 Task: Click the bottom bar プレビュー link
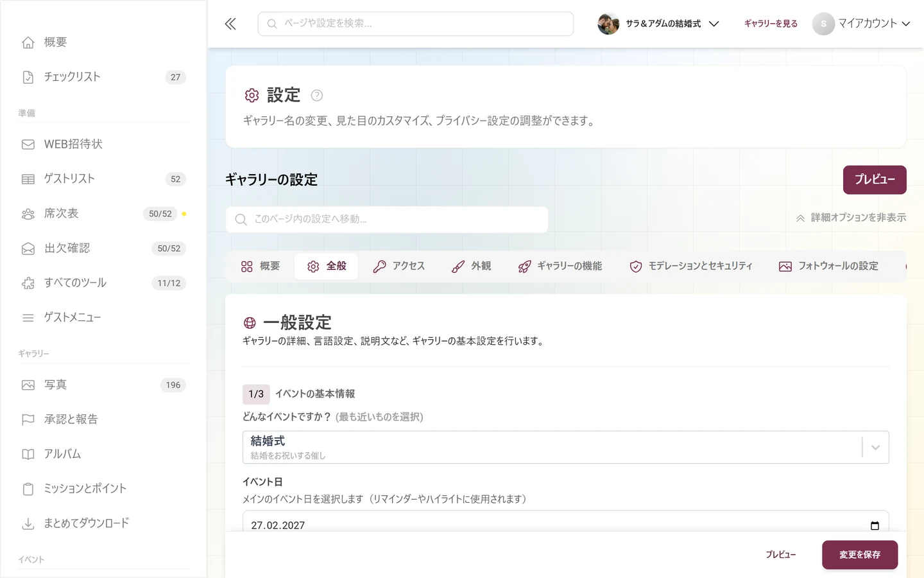click(781, 555)
